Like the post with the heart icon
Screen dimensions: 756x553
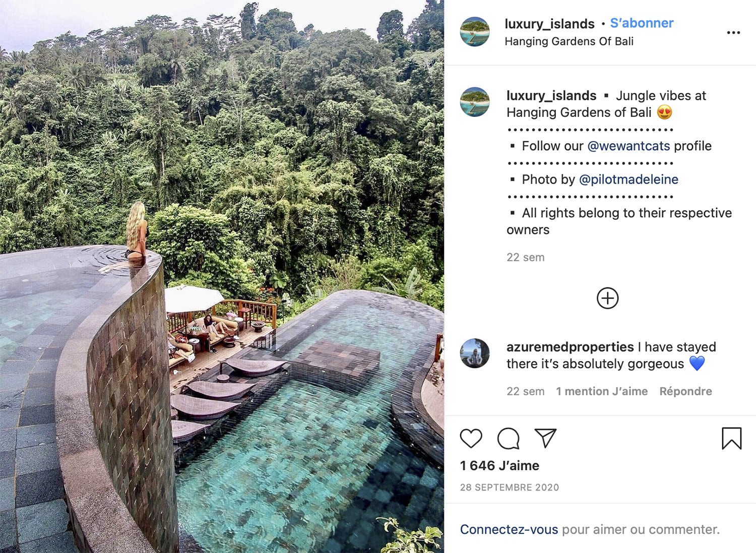tap(471, 438)
